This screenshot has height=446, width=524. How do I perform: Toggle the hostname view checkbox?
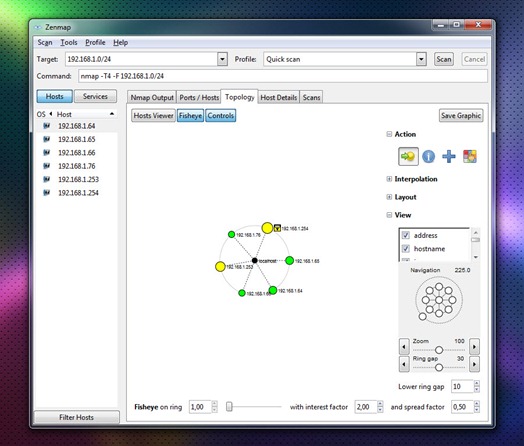[x=406, y=249]
